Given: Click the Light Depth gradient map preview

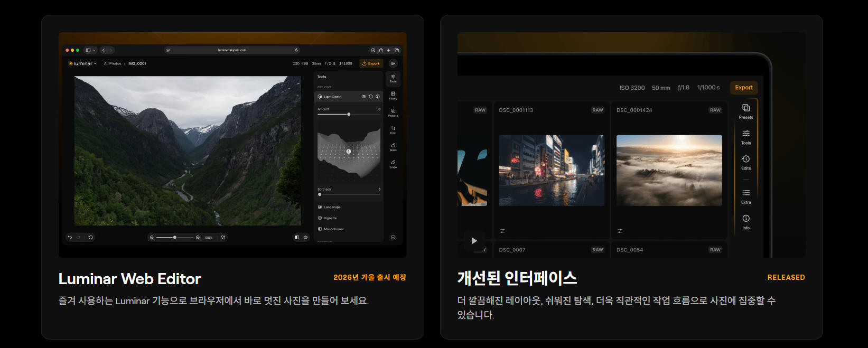Looking at the screenshot, I should pyautogui.click(x=349, y=152).
